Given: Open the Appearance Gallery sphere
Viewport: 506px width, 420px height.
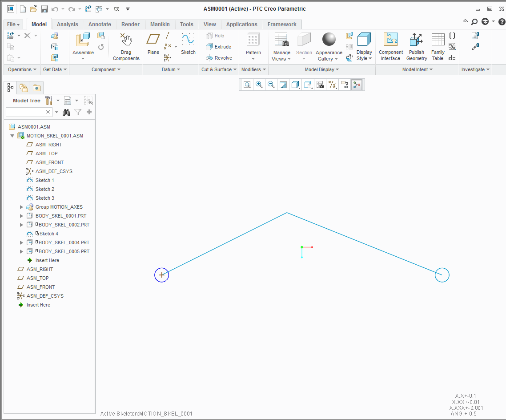Looking at the screenshot, I should [x=329, y=40].
